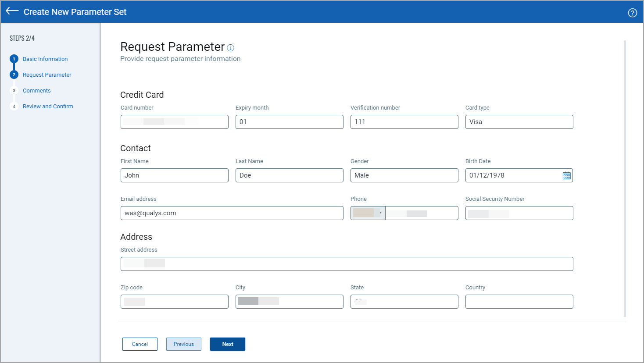Click into the Country field
The width and height of the screenshot is (644, 363).
[519, 302]
